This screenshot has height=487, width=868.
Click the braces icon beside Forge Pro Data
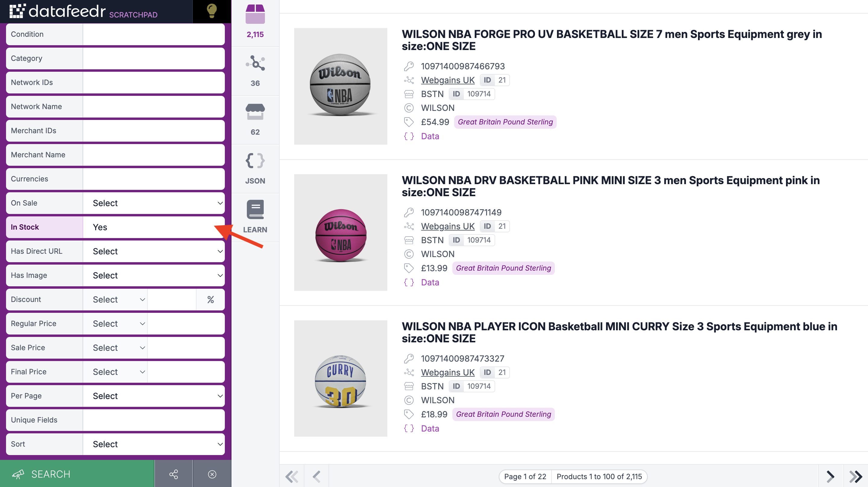409,136
